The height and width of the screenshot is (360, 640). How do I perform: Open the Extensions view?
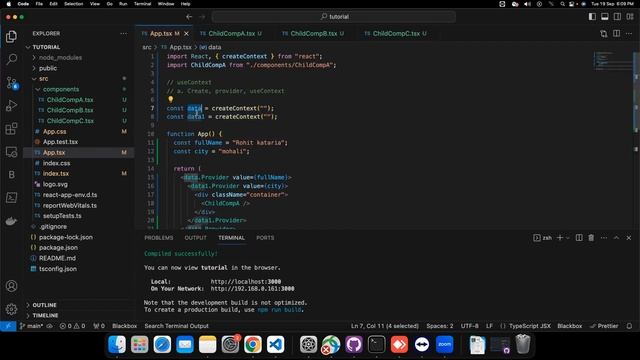(11, 129)
